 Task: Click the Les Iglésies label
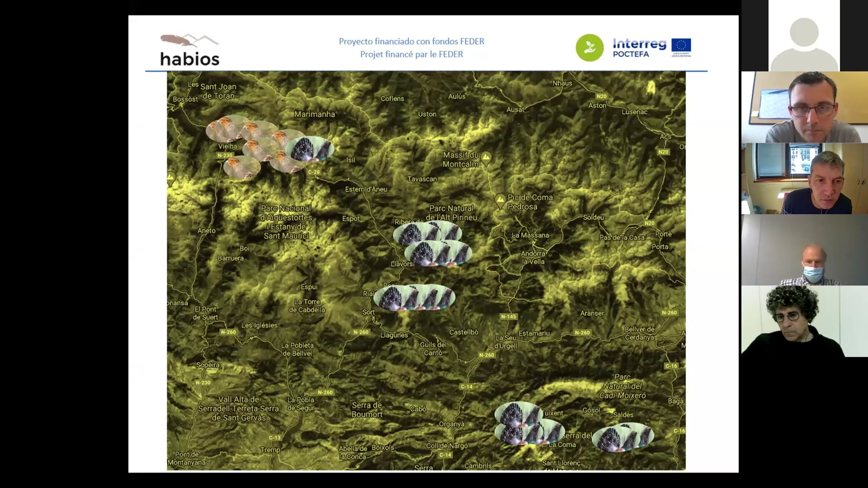tap(259, 325)
